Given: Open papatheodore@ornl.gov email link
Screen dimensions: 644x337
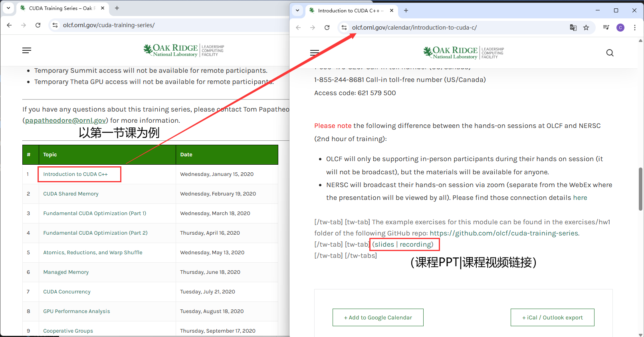Looking at the screenshot, I should (65, 120).
